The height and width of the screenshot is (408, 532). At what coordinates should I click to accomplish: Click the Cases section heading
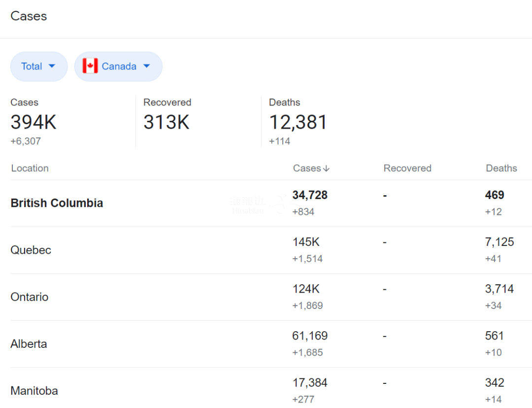[x=29, y=16]
